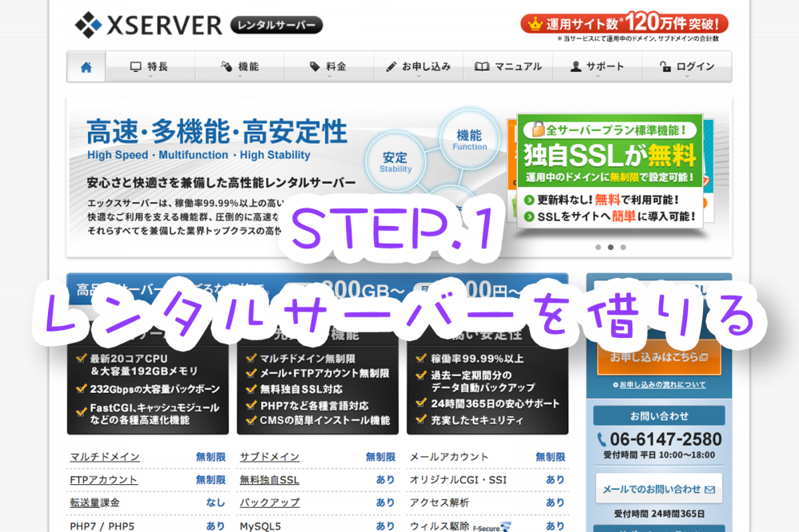799x532 pixels.
Task: Select the middle carousel dot
Action: click(610, 247)
